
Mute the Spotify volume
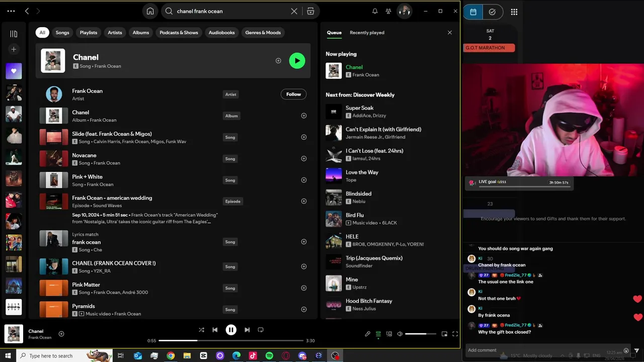tap(400, 334)
